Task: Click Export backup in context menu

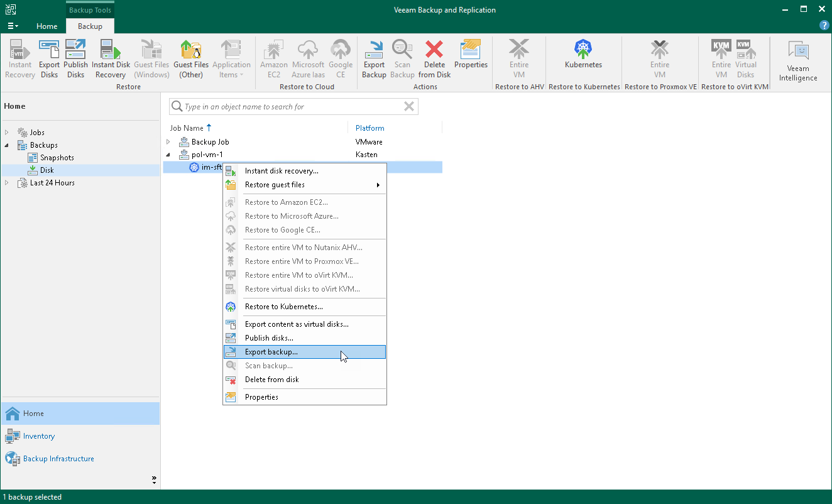Action: tap(305, 352)
